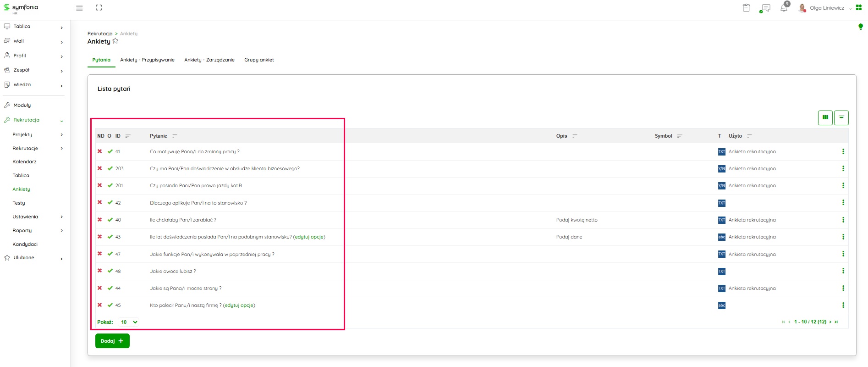Open Olga Liniewicz user menu

[x=827, y=8]
